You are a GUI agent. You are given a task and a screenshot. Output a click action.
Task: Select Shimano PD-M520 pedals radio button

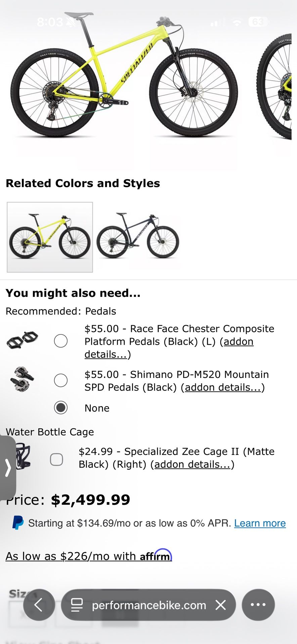(61, 380)
